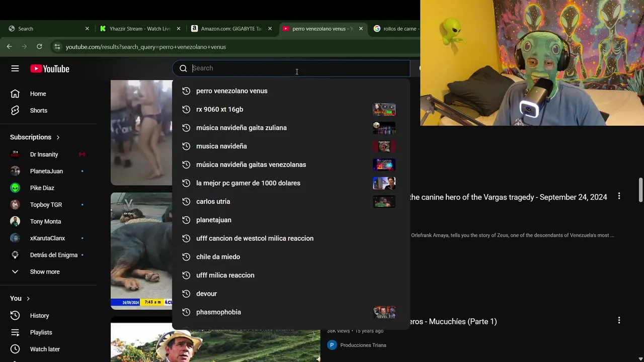Select suggestion 'la mejor pc gamer de 1000 dolares'
The width and height of the screenshot is (644, 362).
[291, 183]
